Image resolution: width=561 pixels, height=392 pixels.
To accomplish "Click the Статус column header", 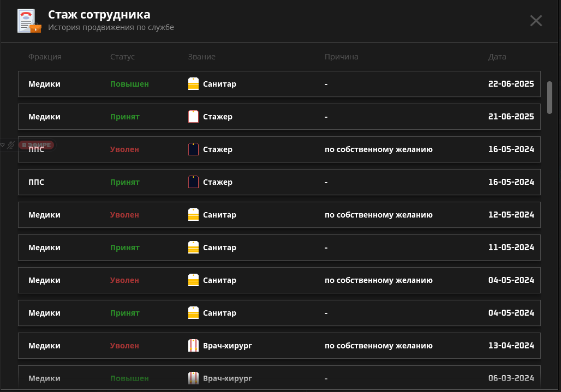I will [122, 57].
